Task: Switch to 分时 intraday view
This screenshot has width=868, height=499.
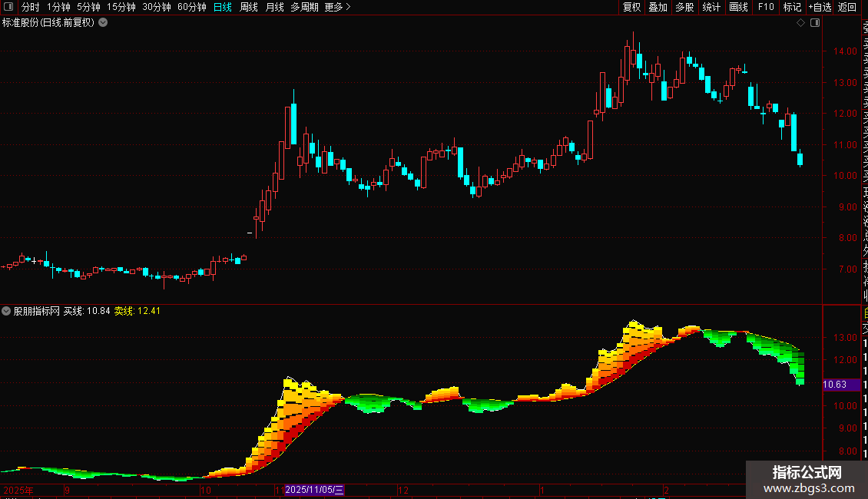Action: pyautogui.click(x=31, y=7)
